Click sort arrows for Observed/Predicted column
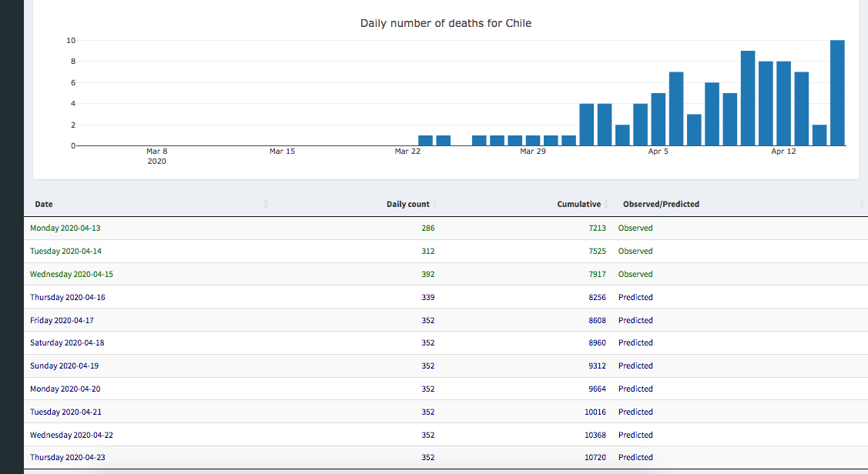The height and width of the screenshot is (474, 868). click(x=861, y=204)
